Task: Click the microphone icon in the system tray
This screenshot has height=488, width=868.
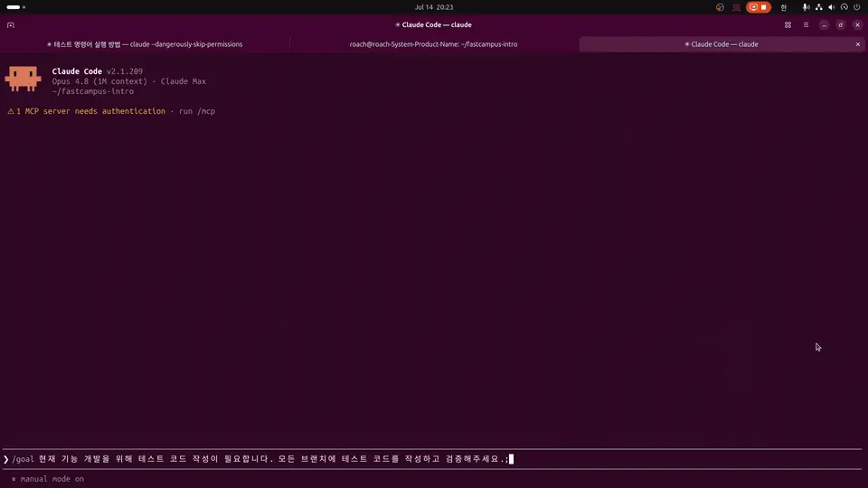Action: [x=806, y=7]
